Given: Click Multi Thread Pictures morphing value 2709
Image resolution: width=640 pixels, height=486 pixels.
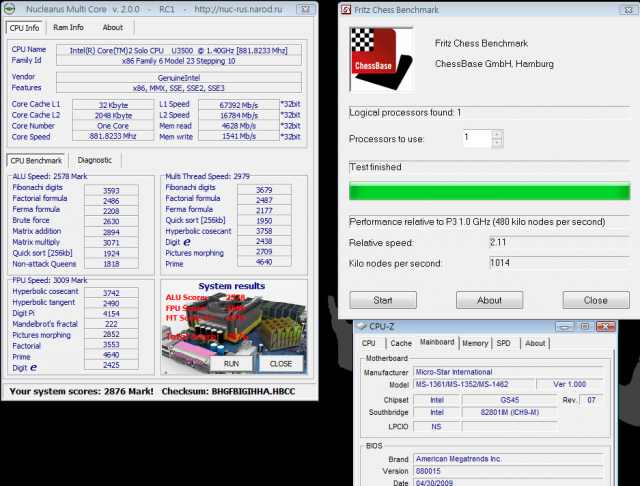Looking at the screenshot, I should coord(264,251).
